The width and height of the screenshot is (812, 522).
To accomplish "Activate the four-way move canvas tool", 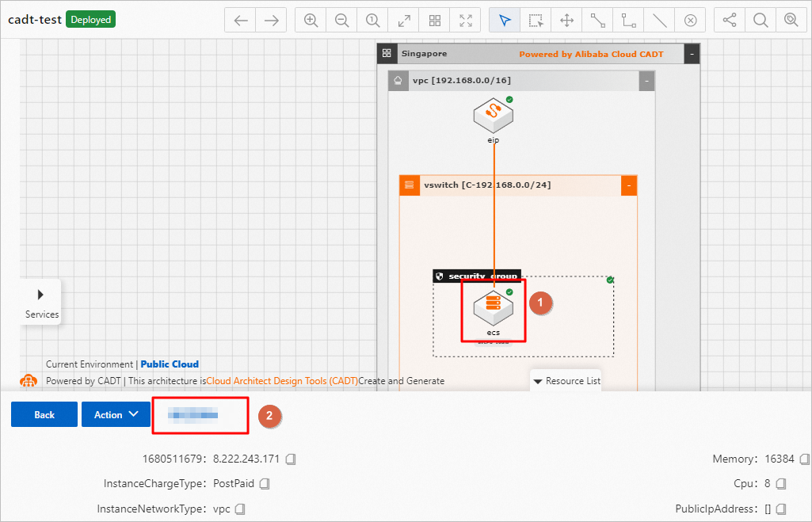I will [567, 20].
